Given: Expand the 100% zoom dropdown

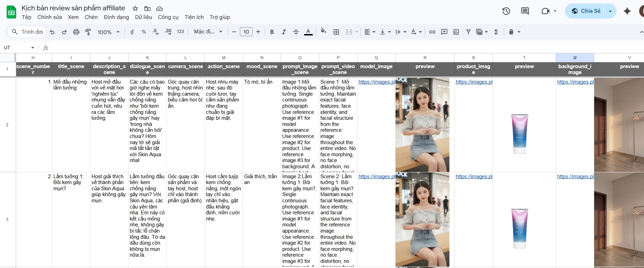Looking at the screenshot, I should (x=108, y=32).
